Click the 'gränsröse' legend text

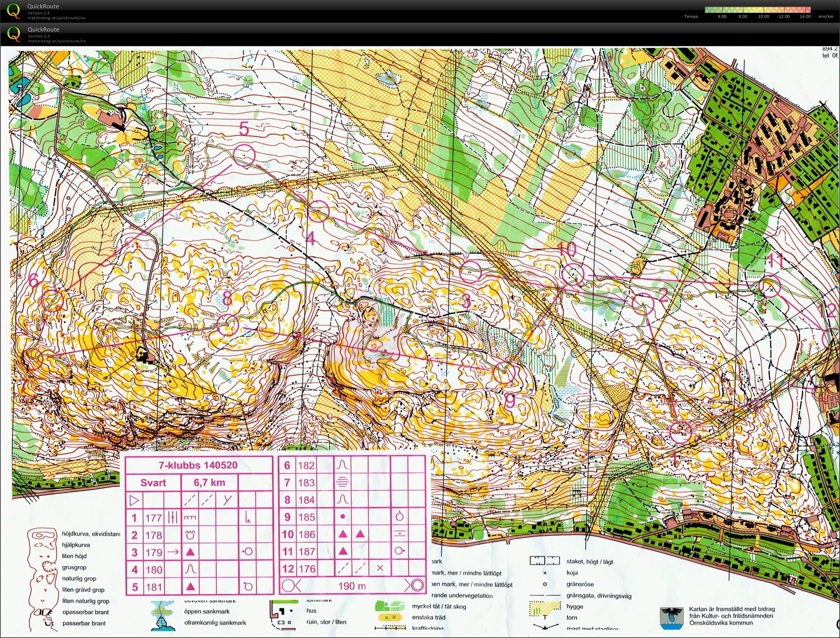pos(580,584)
